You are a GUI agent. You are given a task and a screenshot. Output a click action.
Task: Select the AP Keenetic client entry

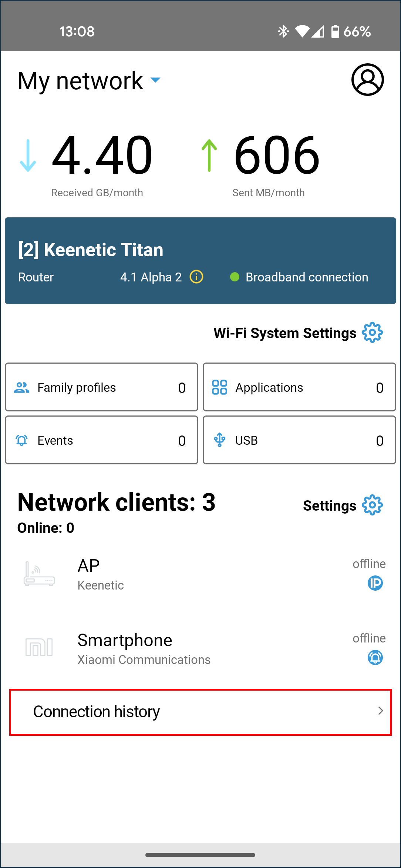pyautogui.click(x=185, y=574)
